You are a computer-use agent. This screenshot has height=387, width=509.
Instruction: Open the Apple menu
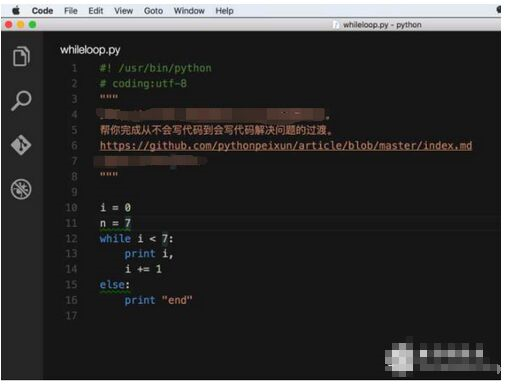[x=16, y=11]
